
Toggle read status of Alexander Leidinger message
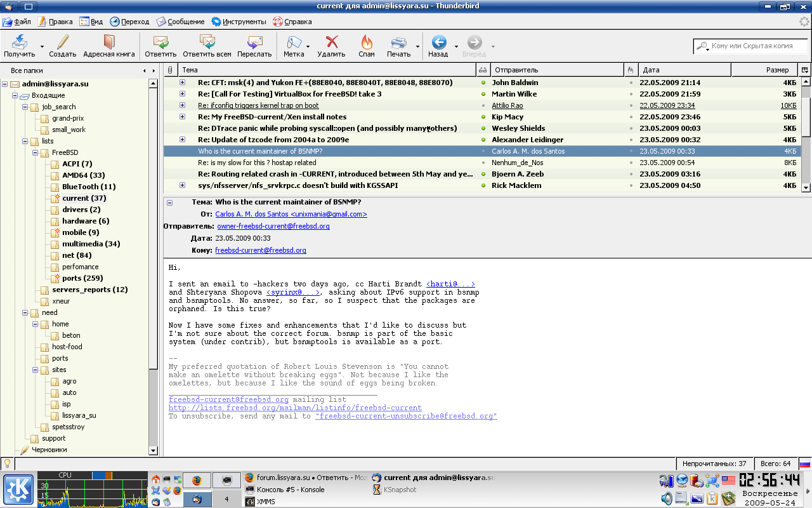pos(483,140)
